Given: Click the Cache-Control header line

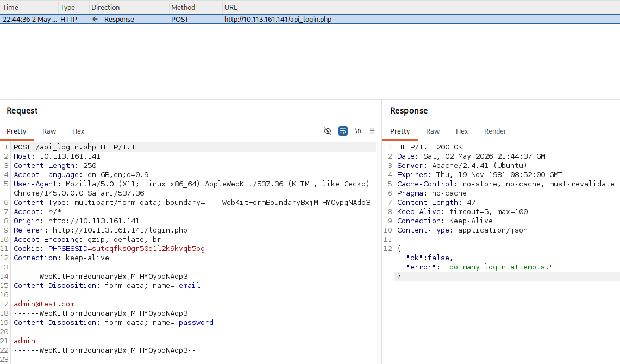Looking at the screenshot, I should pyautogui.click(x=506, y=184).
